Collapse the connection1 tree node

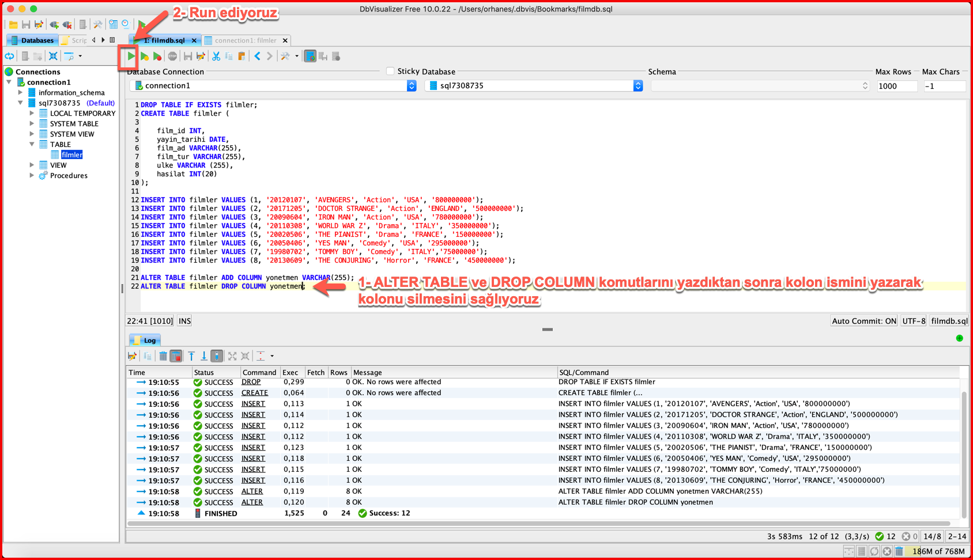[10, 82]
